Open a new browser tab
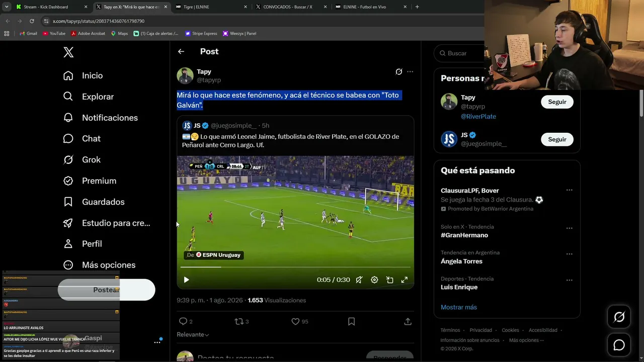Image resolution: width=644 pixels, height=362 pixels. pos(417,7)
